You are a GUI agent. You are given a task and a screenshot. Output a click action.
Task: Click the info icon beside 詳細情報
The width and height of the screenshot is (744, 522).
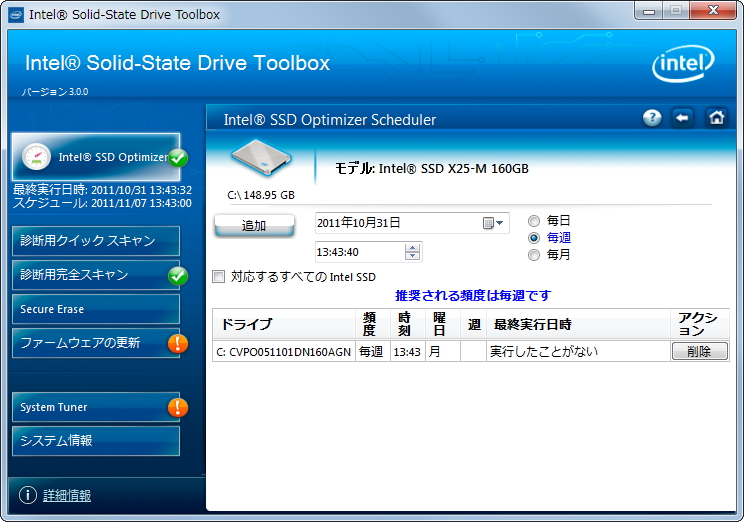coord(28,495)
